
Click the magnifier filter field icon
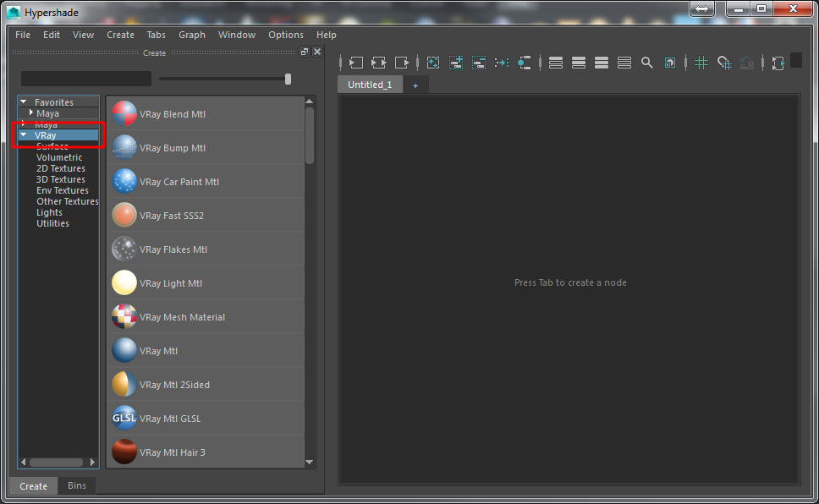point(646,63)
